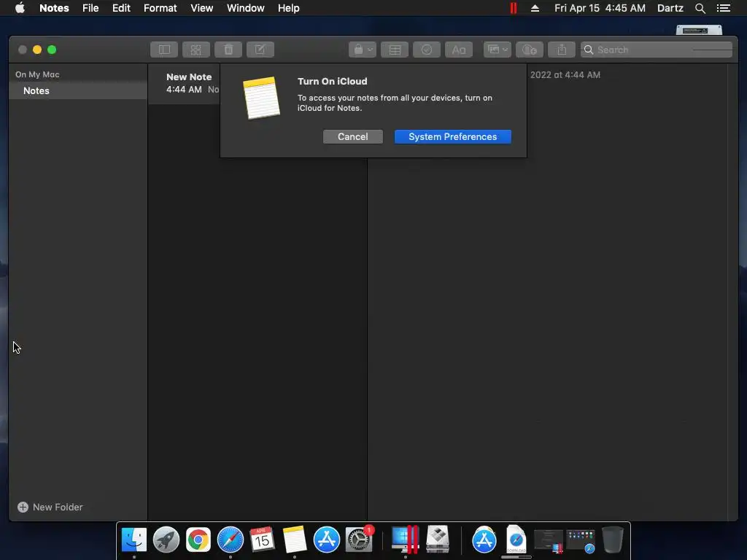Open the Notes application menu
The height and width of the screenshot is (560, 747).
pos(54,8)
